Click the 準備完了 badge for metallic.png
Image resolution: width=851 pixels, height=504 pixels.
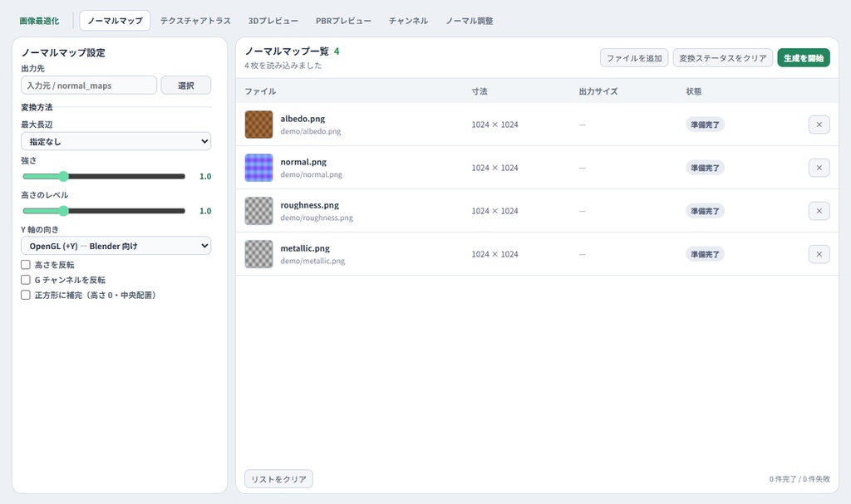click(x=705, y=254)
